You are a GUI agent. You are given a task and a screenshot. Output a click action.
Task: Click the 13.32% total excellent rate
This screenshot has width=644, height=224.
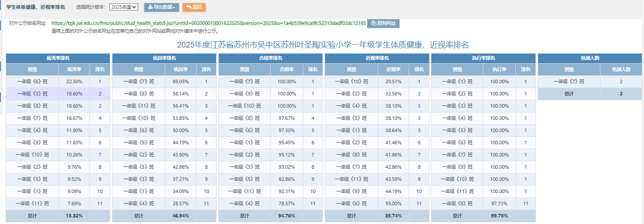[x=74, y=216]
